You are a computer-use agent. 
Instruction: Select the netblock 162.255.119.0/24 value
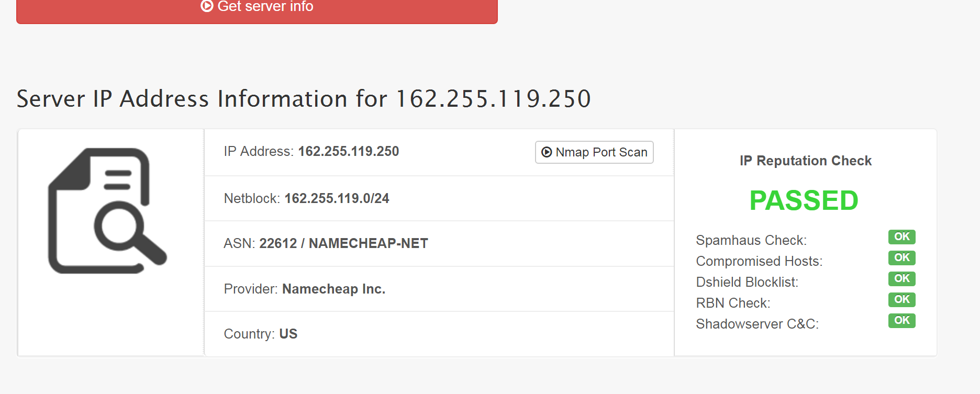(337, 198)
